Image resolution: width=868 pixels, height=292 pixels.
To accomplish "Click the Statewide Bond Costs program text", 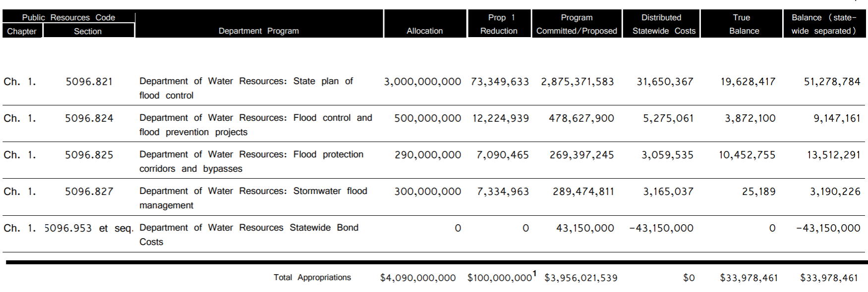I will click(x=248, y=235).
